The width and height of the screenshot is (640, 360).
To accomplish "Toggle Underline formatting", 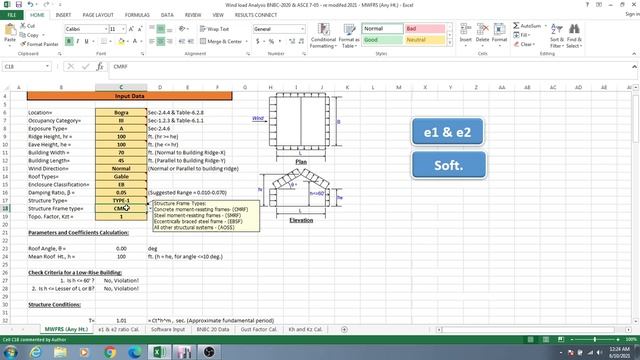I will (86, 41).
